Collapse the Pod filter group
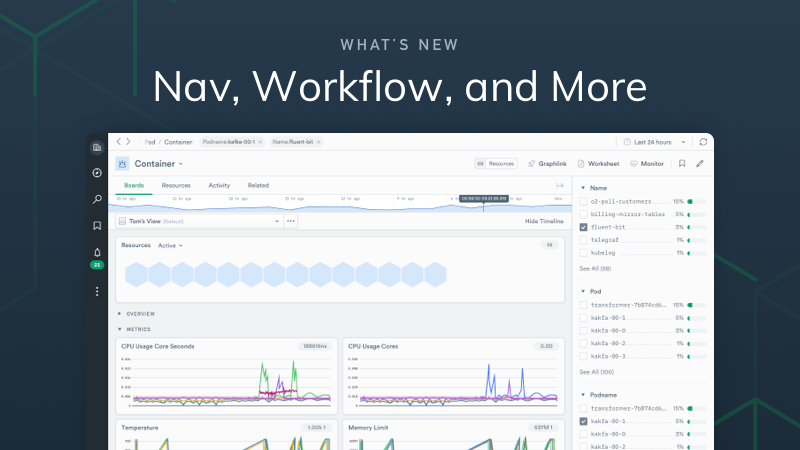The width and height of the screenshot is (800, 450). pos(583,291)
